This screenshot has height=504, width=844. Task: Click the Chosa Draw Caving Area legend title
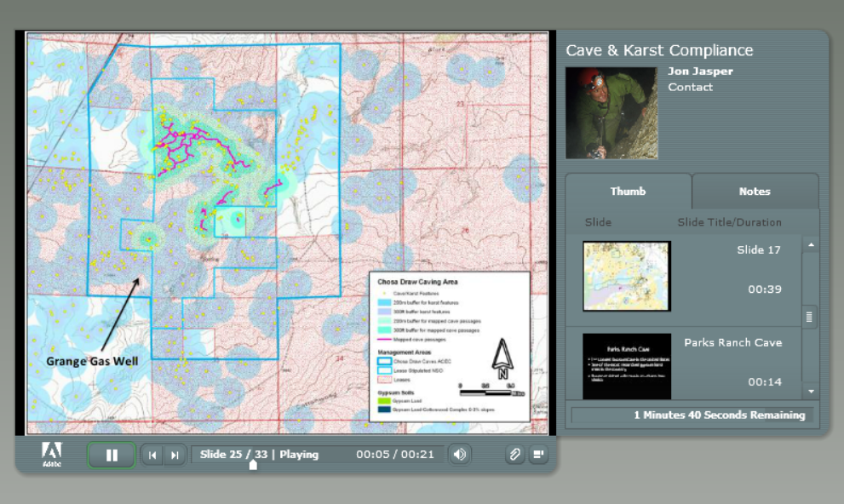[x=417, y=282]
